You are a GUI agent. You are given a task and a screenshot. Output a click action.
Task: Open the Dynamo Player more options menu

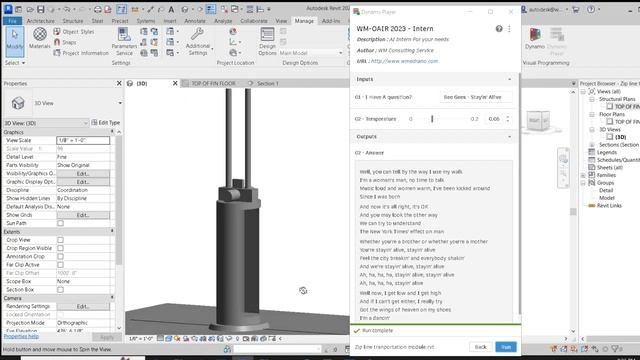[509, 29]
